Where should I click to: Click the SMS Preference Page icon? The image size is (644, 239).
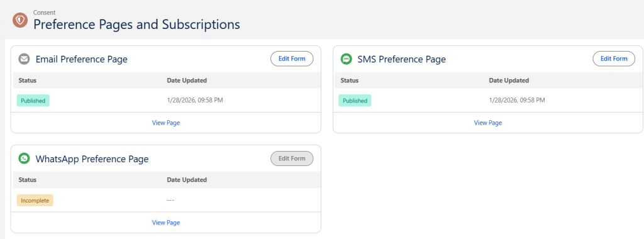click(347, 59)
